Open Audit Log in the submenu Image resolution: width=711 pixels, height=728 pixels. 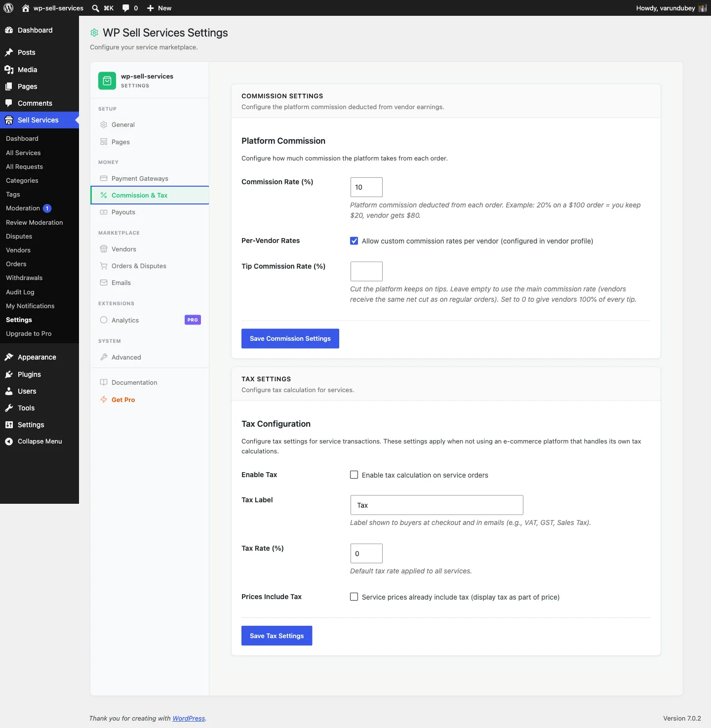tap(20, 292)
